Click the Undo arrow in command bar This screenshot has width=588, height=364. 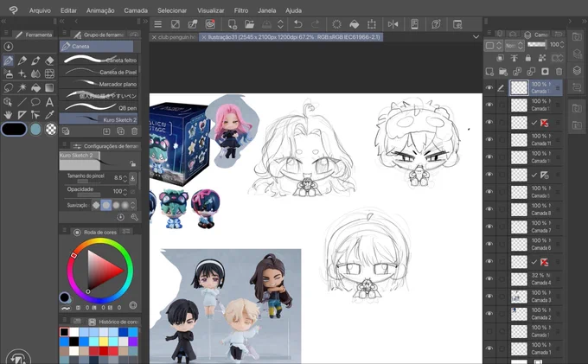[x=298, y=24]
